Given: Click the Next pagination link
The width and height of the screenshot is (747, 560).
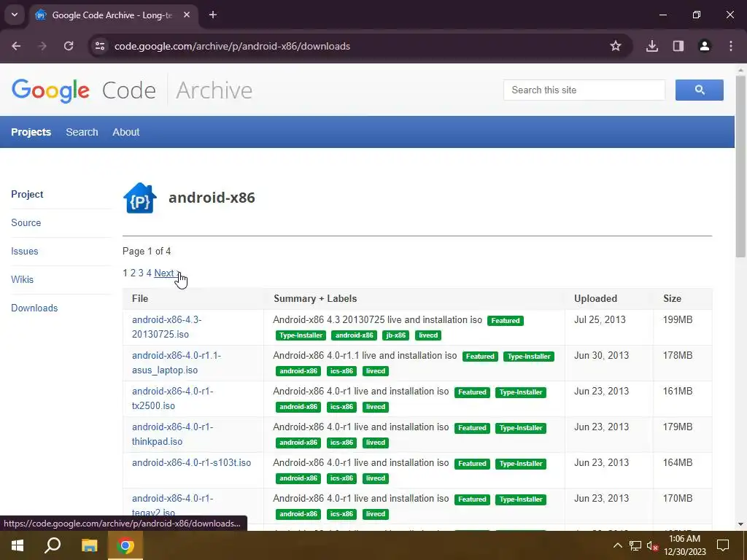Looking at the screenshot, I should coord(167,273).
